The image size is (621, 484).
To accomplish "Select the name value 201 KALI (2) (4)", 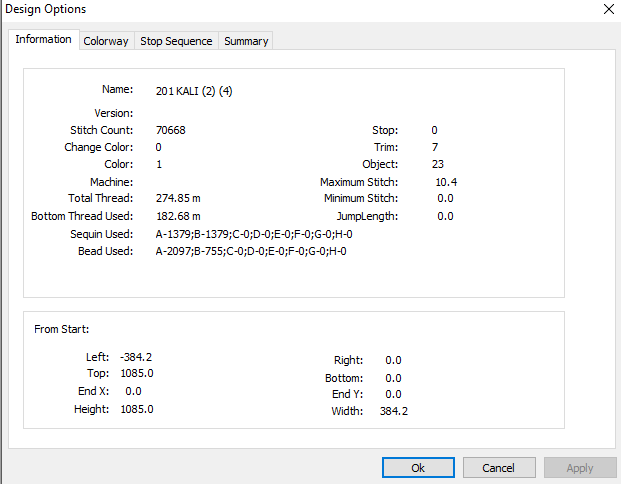I will pyautogui.click(x=194, y=91).
